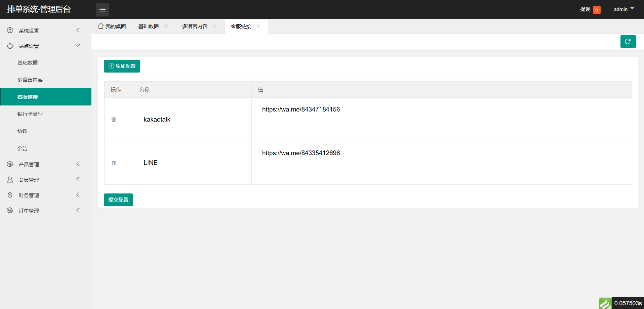Click the kakaotalk name field
Image resolution: width=644 pixels, height=309 pixels.
pyautogui.click(x=192, y=119)
